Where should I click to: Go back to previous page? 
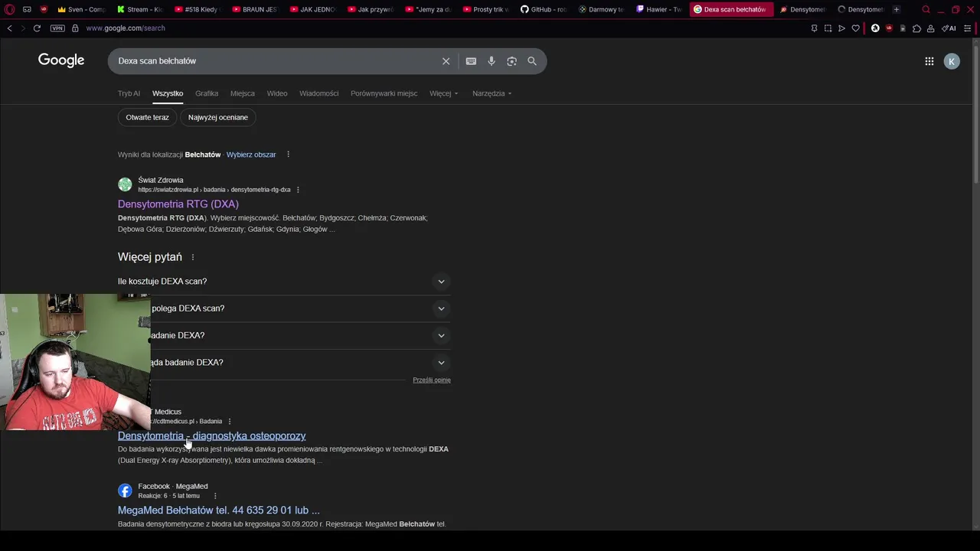coord(9,28)
